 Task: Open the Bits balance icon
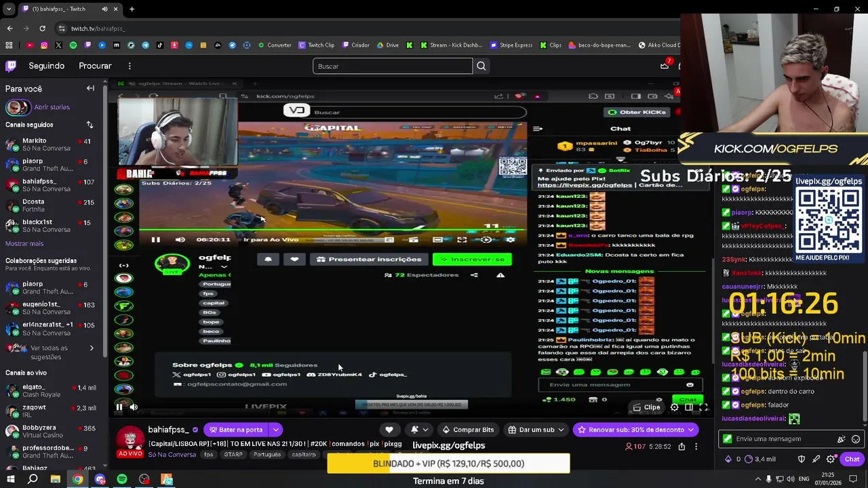pyautogui.click(x=729, y=459)
